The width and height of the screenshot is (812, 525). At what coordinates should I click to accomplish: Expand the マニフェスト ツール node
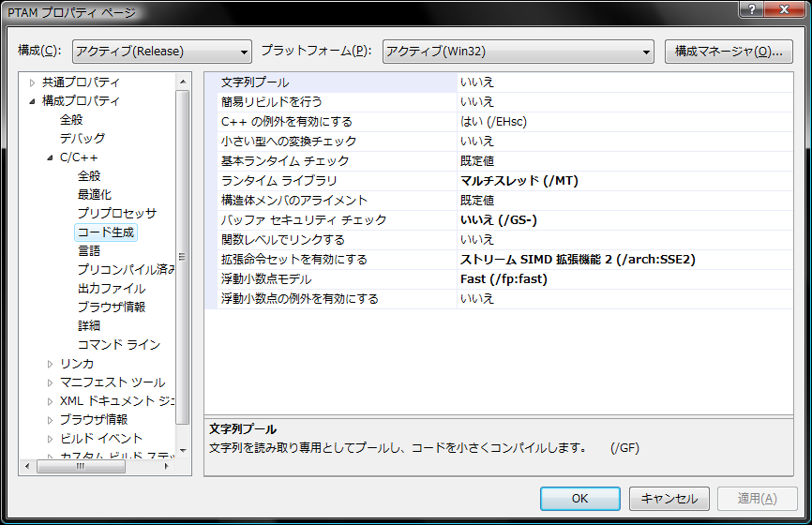50,382
